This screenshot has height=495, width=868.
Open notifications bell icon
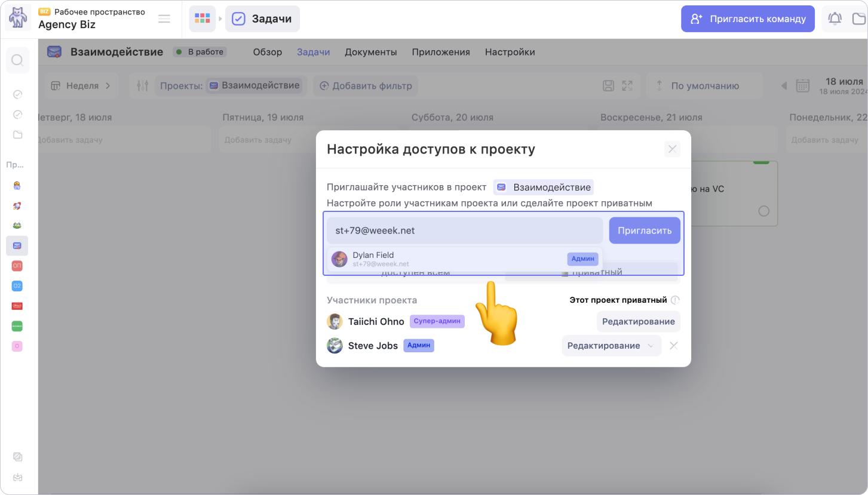tap(835, 19)
